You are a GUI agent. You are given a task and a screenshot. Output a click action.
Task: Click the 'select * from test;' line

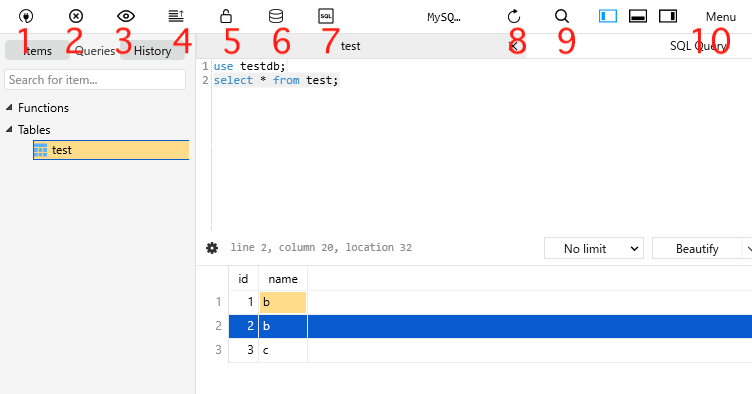[x=276, y=80]
